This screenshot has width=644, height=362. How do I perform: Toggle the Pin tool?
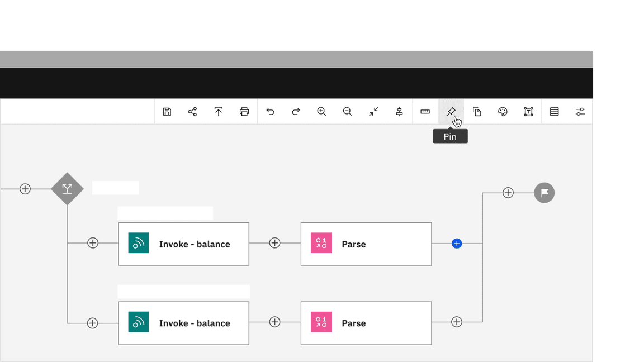tap(451, 112)
